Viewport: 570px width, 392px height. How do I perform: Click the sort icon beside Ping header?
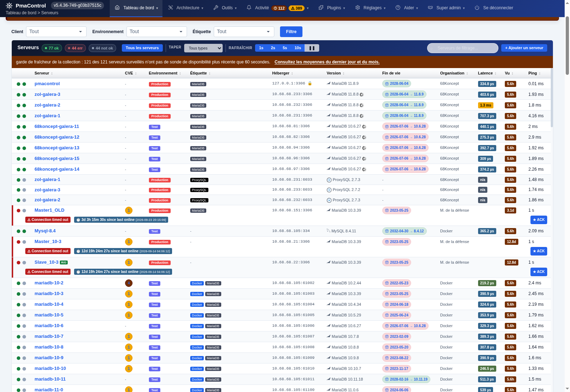click(540, 73)
